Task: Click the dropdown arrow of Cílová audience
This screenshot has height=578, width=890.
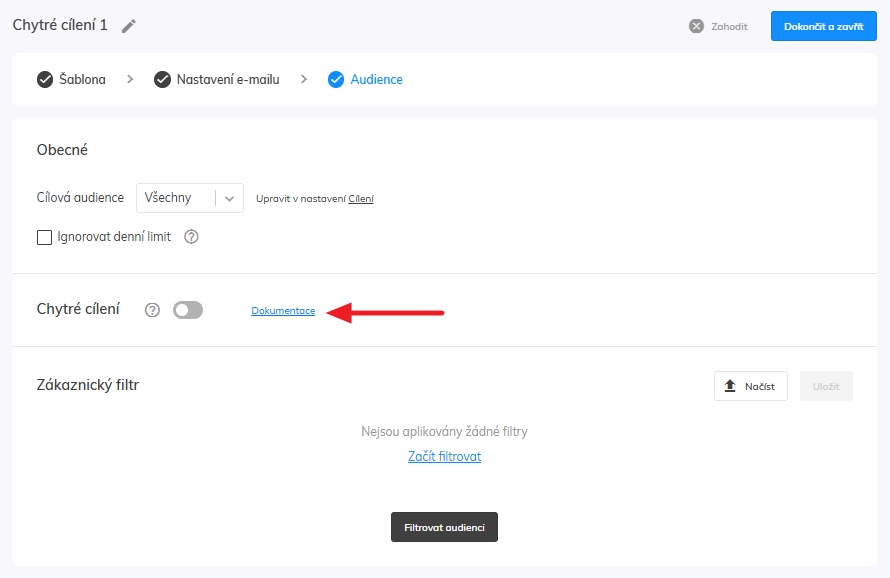Action: 229,198
